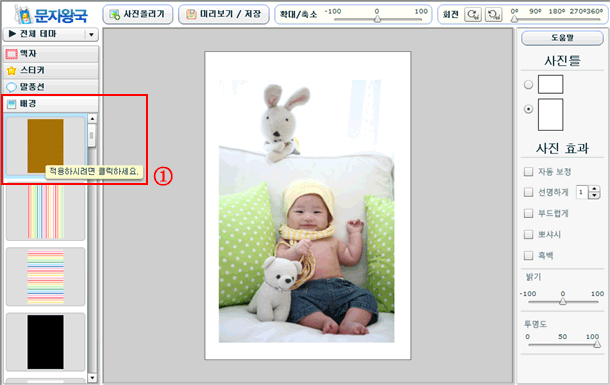
Task: Open the 스티커 sticker category
Action: point(51,70)
